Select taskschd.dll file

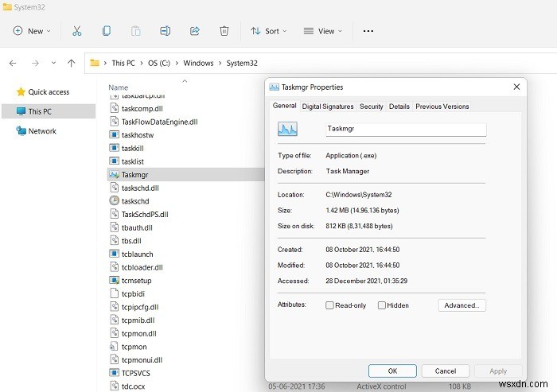140,188
